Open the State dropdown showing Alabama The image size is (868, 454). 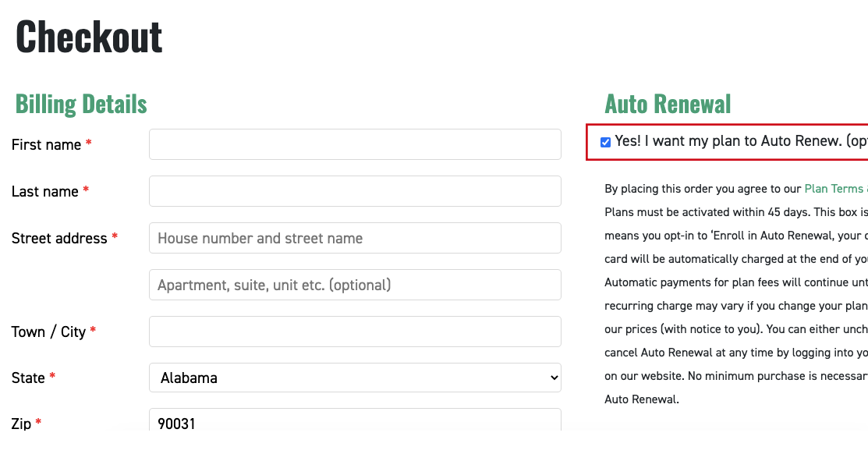coord(355,378)
